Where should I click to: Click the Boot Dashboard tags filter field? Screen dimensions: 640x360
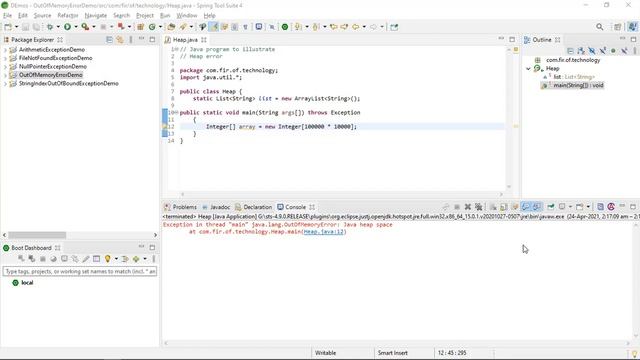click(x=80, y=271)
